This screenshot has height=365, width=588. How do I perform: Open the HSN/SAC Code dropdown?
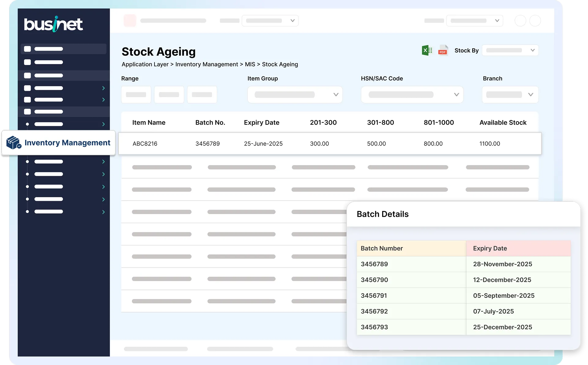(412, 95)
